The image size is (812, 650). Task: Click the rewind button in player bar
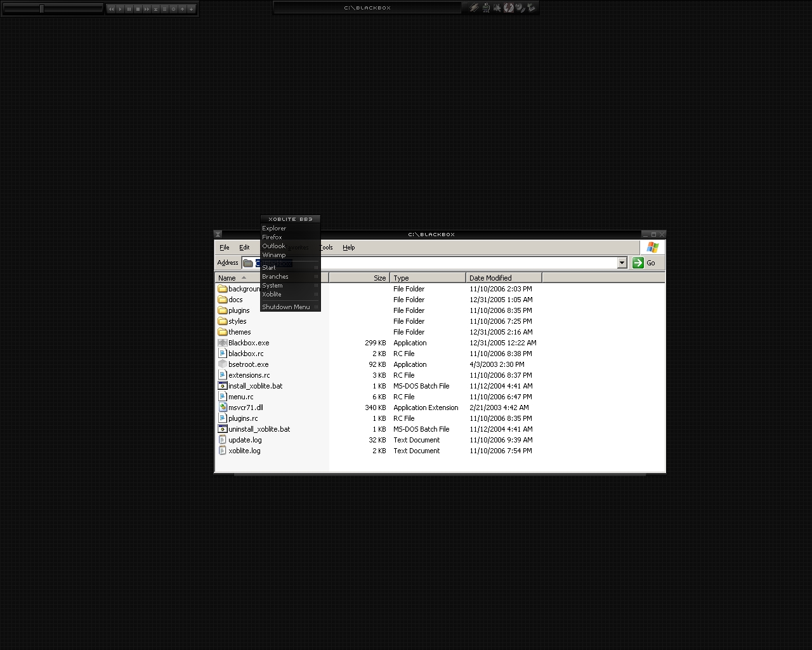pyautogui.click(x=111, y=9)
